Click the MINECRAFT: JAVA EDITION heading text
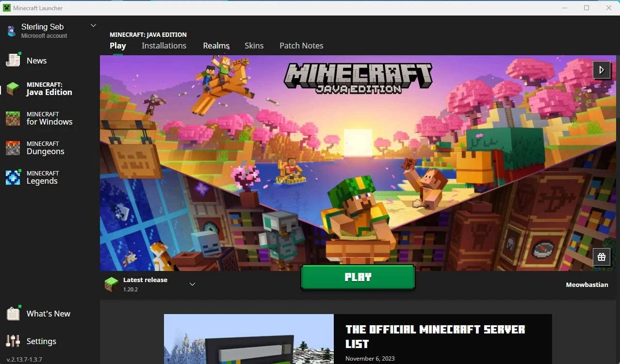 click(x=148, y=35)
